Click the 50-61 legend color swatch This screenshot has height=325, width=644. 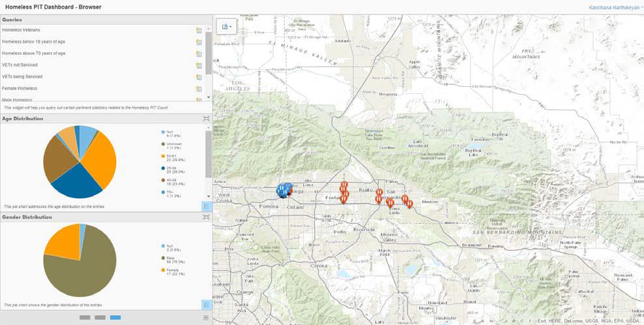point(163,157)
